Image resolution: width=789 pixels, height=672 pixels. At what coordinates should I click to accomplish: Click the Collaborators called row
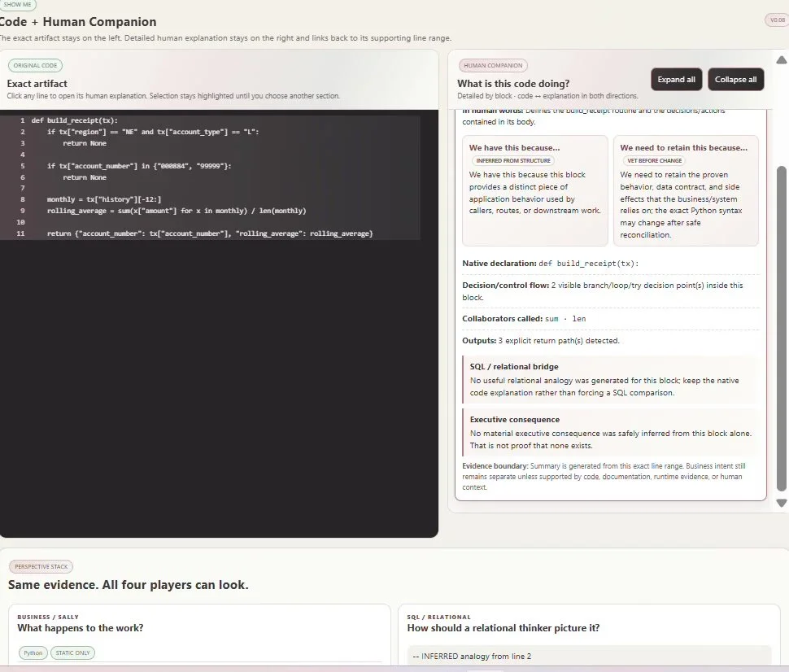[x=610, y=319]
